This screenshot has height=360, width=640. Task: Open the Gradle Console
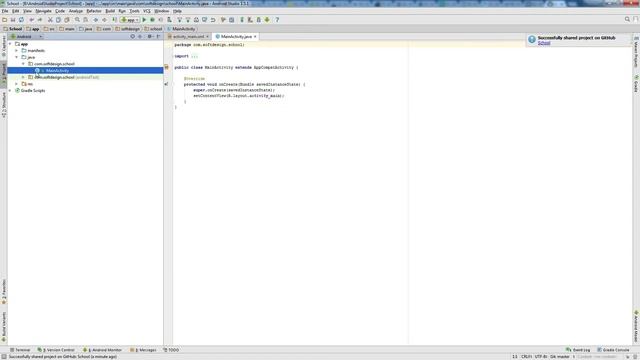coord(613,350)
